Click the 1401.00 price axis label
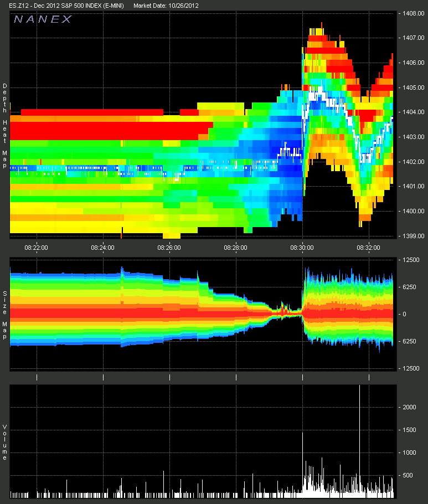The height and width of the screenshot is (504, 428). (x=413, y=186)
